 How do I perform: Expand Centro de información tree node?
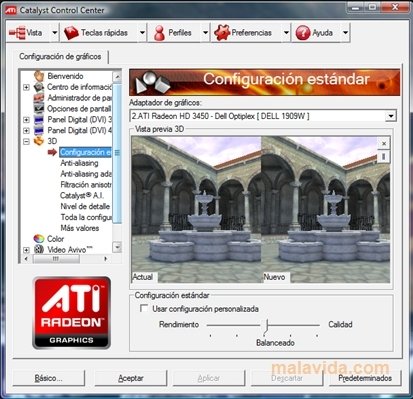(x=26, y=87)
